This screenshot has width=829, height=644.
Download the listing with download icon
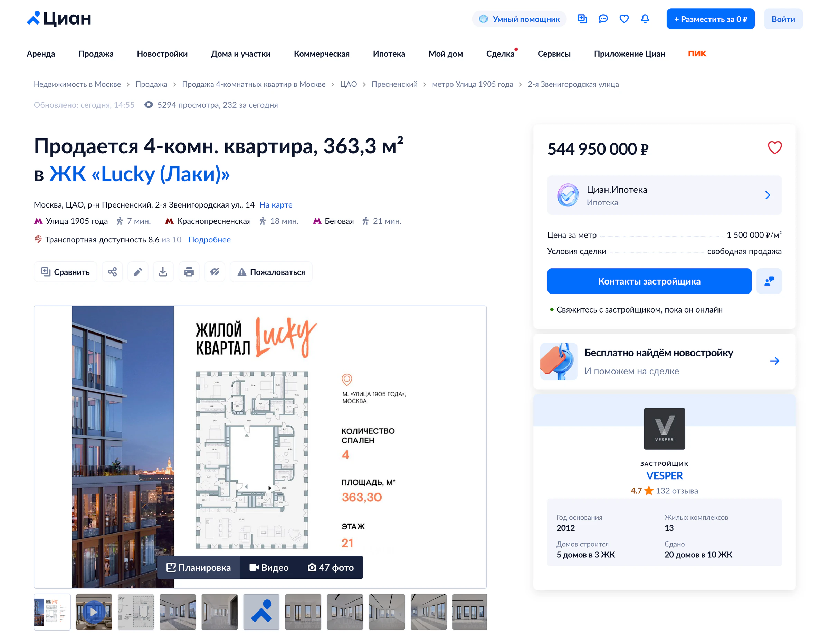coord(163,272)
